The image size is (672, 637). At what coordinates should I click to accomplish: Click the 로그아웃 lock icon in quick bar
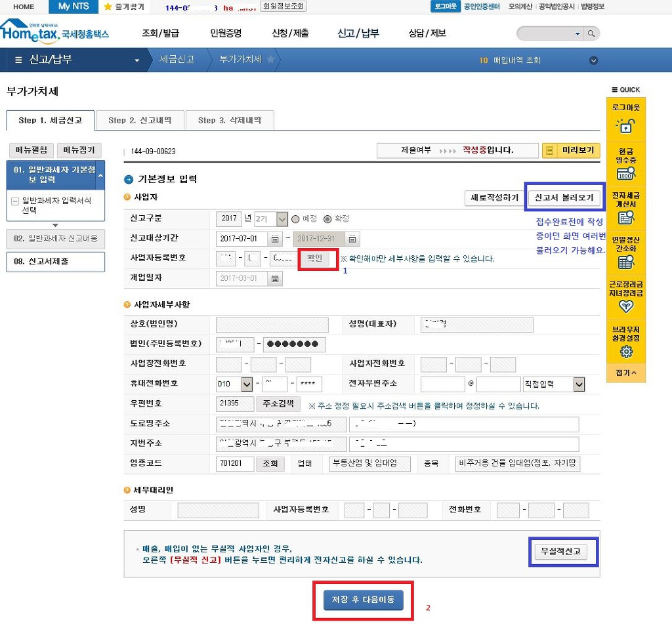pyautogui.click(x=625, y=126)
